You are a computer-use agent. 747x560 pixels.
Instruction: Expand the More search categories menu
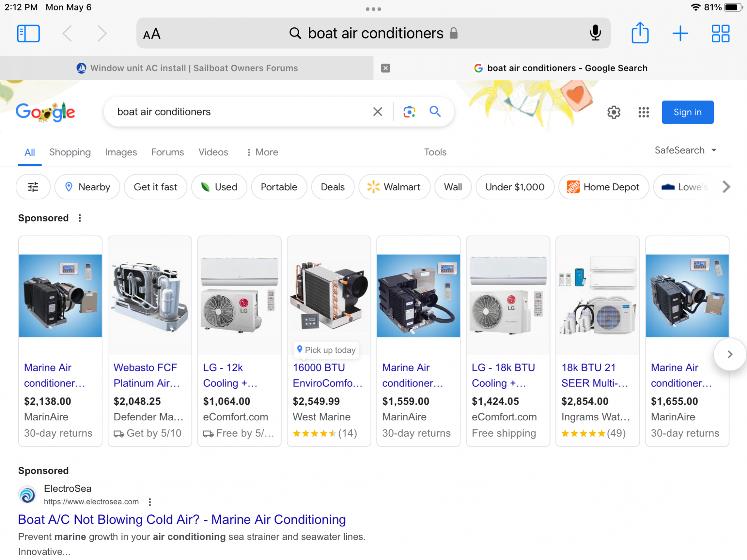click(263, 152)
